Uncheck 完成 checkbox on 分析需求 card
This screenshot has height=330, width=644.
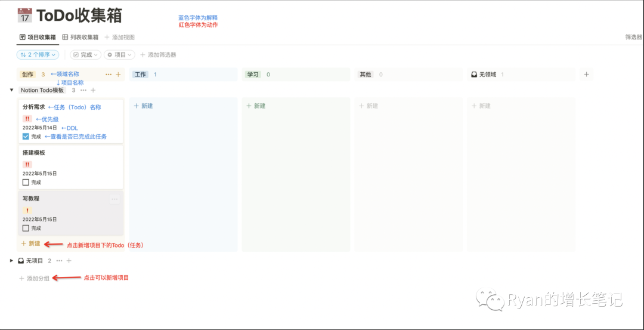[x=26, y=137]
